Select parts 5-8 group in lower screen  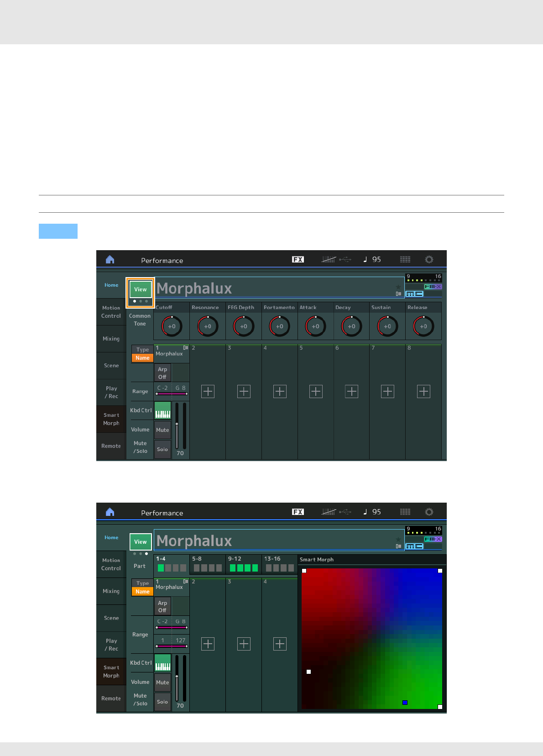point(208,564)
